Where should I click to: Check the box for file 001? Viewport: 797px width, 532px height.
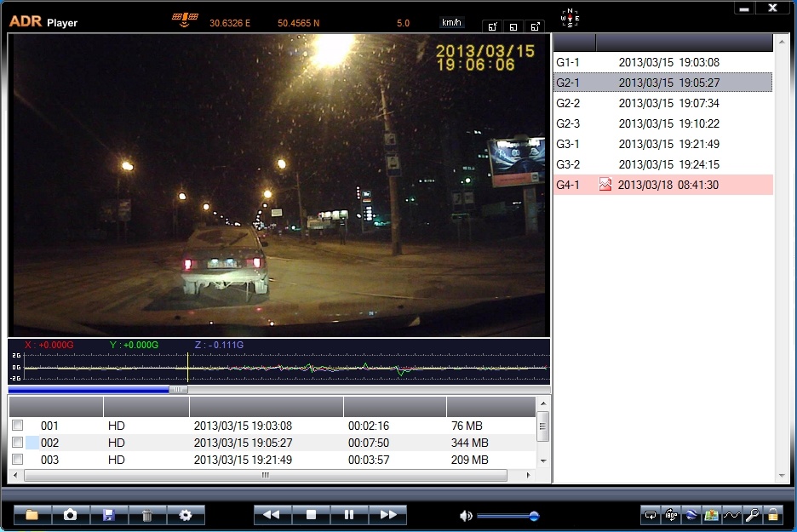tap(17, 426)
